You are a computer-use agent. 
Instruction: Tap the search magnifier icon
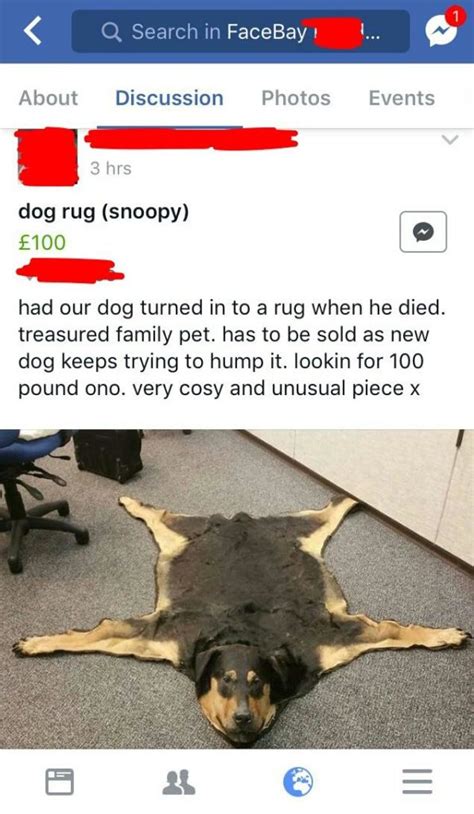tap(111, 32)
